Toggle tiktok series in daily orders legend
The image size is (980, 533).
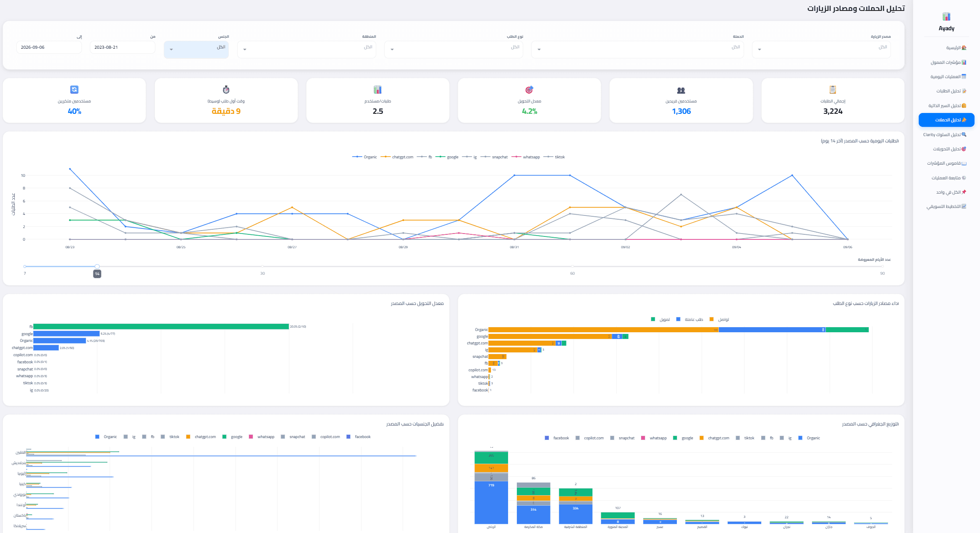pos(554,157)
